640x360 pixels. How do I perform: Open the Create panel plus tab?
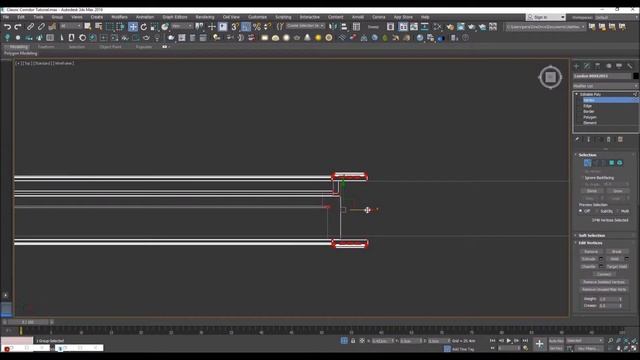tap(576, 66)
